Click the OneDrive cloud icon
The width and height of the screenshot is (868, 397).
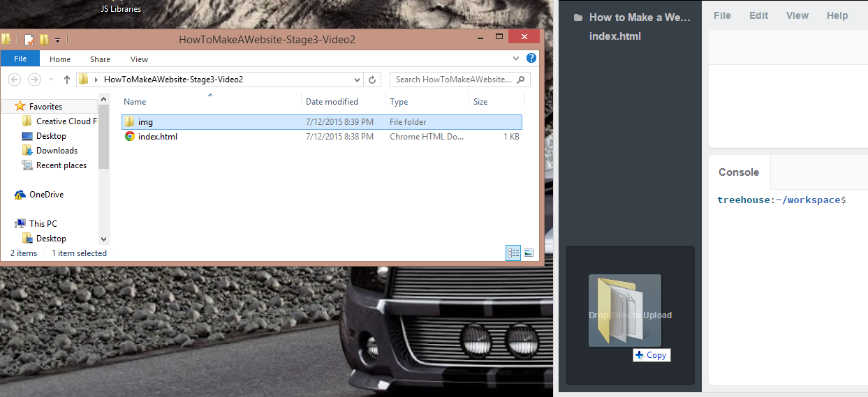click(20, 195)
